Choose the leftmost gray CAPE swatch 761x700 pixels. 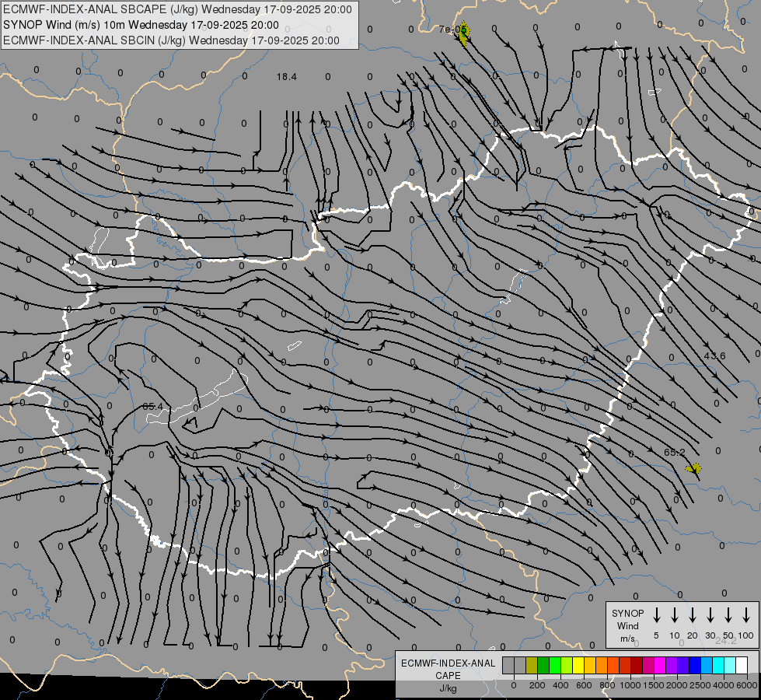tap(508, 666)
